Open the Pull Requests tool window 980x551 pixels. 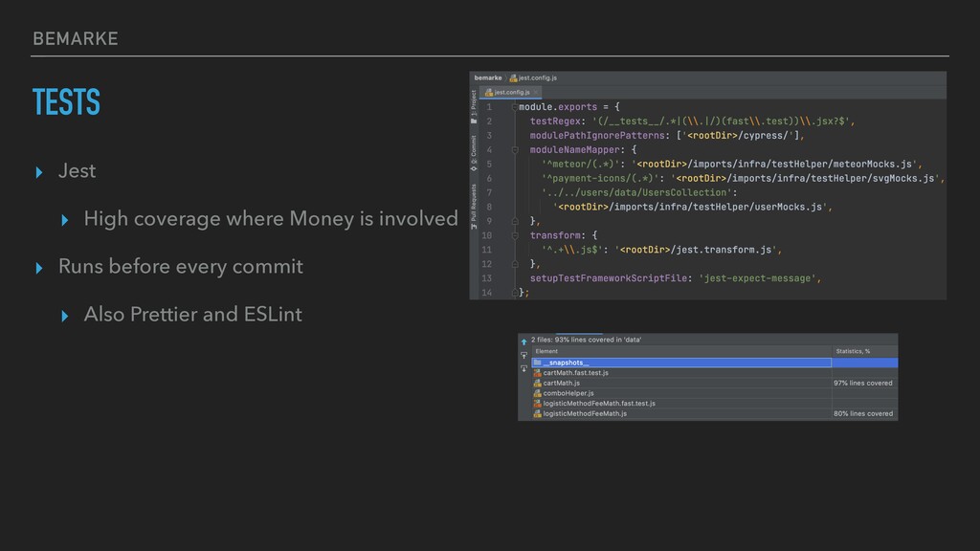click(474, 207)
